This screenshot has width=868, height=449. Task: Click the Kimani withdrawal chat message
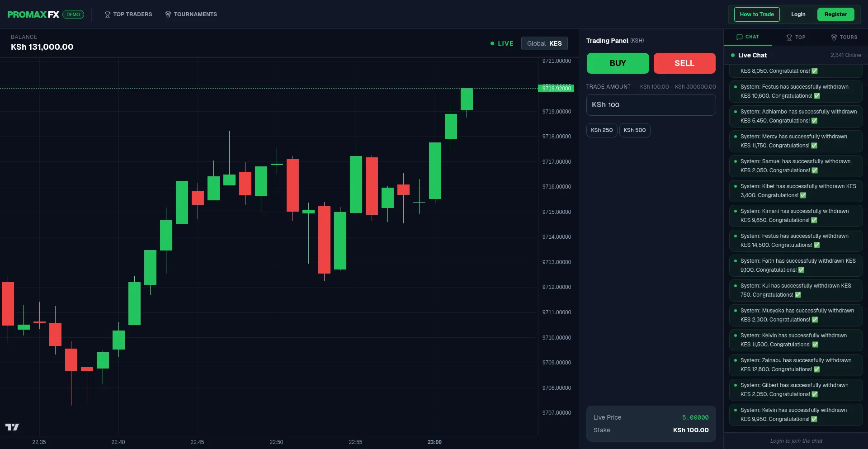796,216
